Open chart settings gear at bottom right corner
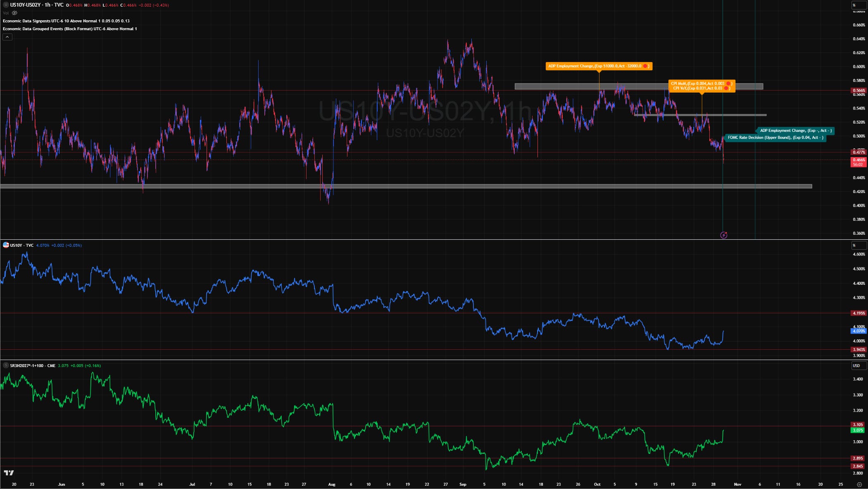Image resolution: width=868 pixels, height=489 pixels. (859, 484)
